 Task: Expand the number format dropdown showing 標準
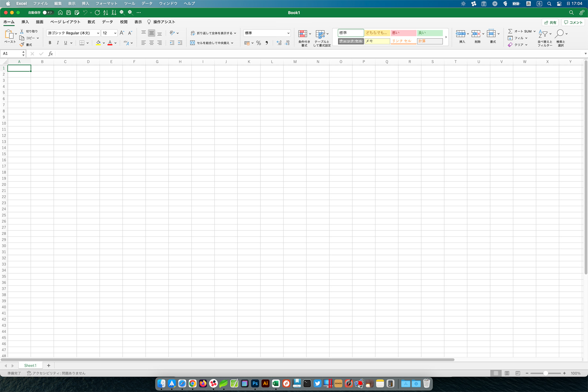coord(267,33)
